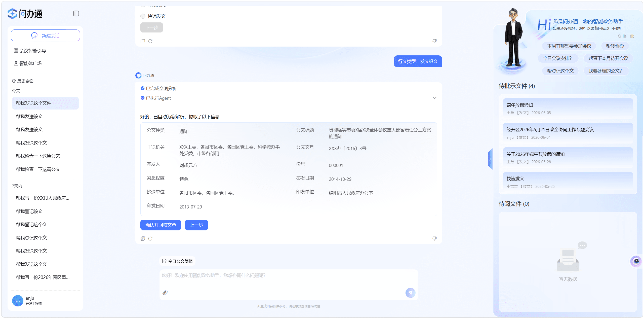Viewport: 644px width, 318px height.
Task: Click the document type value 通知
Action: tap(184, 131)
